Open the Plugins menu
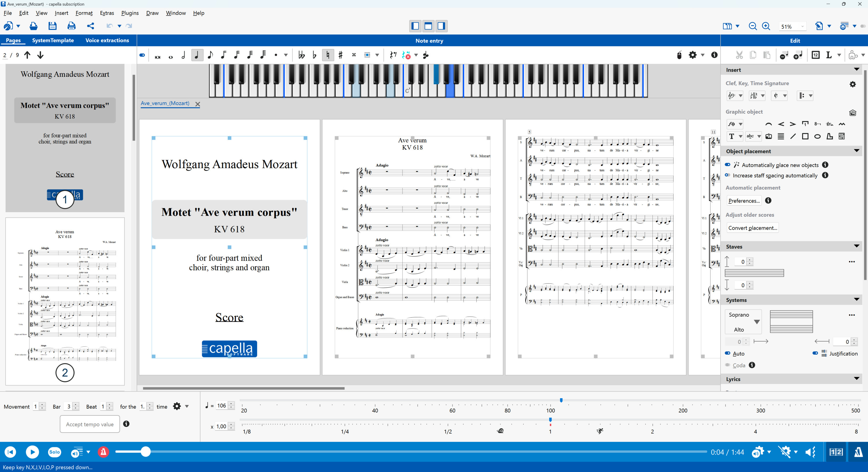The height and width of the screenshot is (472, 868). click(x=130, y=13)
